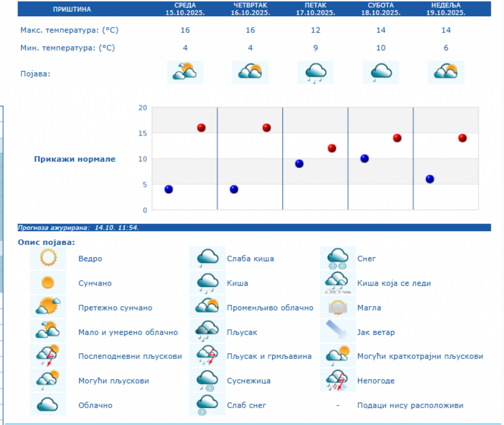The width and height of the screenshot is (504, 425).
Task: Click the Суснежица sleet legend icon
Action: point(207,380)
